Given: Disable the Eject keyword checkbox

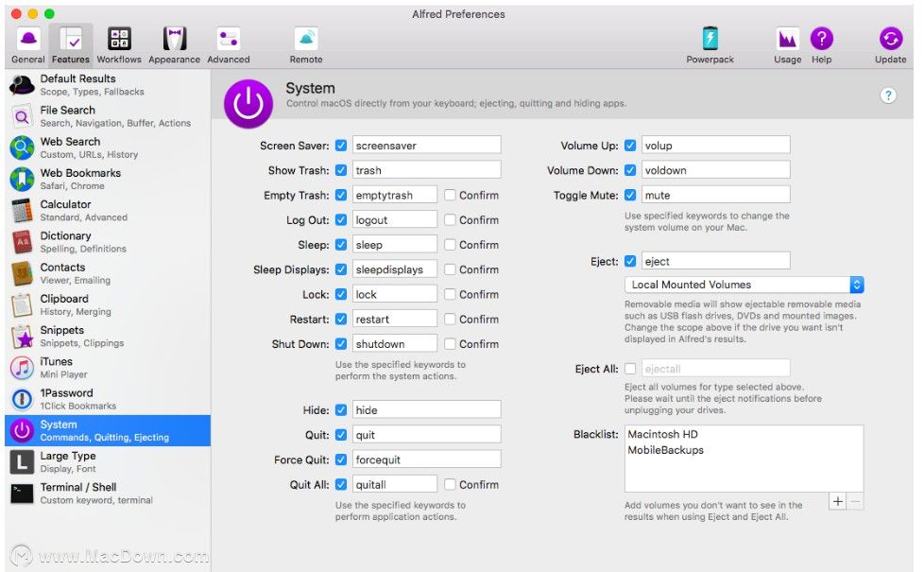Looking at the screenshot, I should [630, 261].
